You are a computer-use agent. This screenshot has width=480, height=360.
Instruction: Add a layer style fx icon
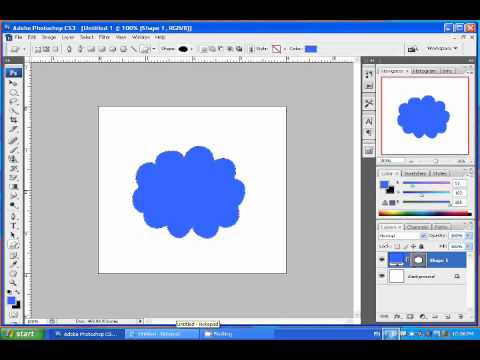(x=397, y=316)
